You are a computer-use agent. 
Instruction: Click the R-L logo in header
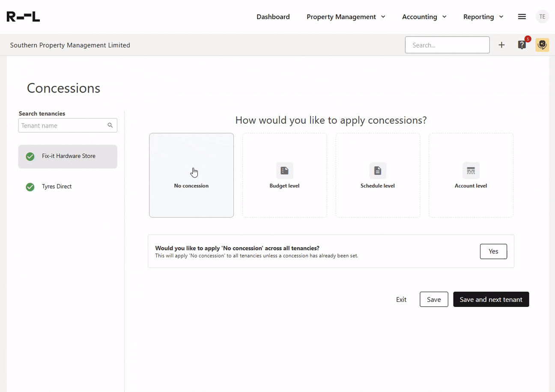[23, 17]
